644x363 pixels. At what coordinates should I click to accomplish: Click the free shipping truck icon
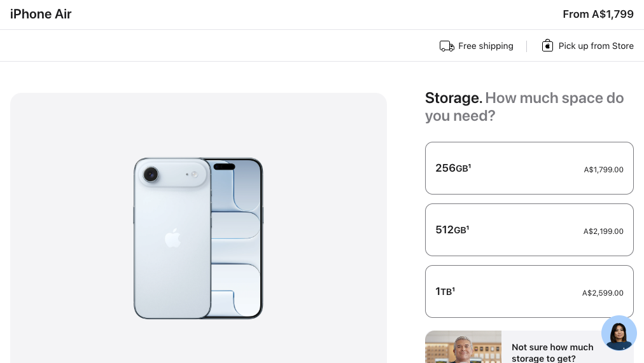pos(447,46)
